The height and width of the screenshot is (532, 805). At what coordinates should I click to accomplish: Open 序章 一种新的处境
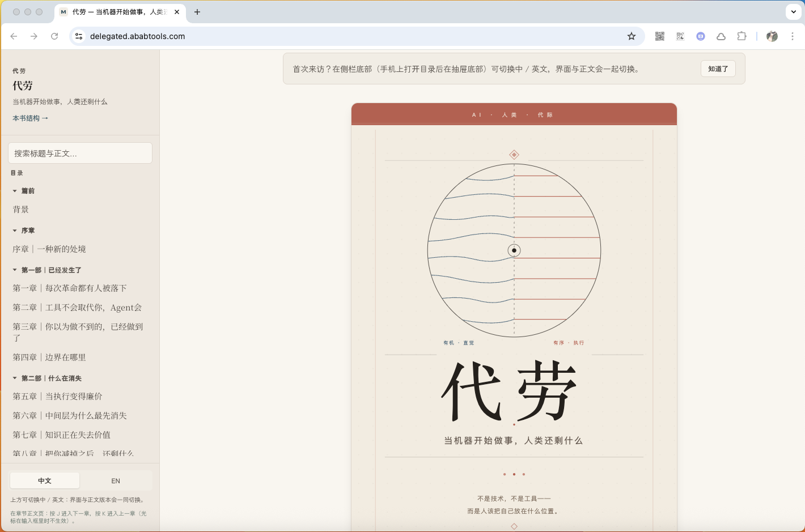pyautogui.click(x=49, y=249)
